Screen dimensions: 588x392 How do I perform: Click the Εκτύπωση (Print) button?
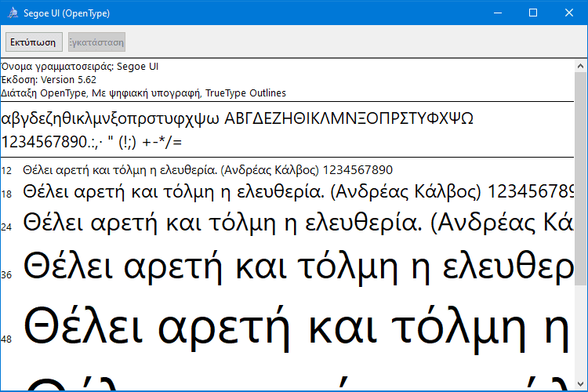(x=34, y=42)
